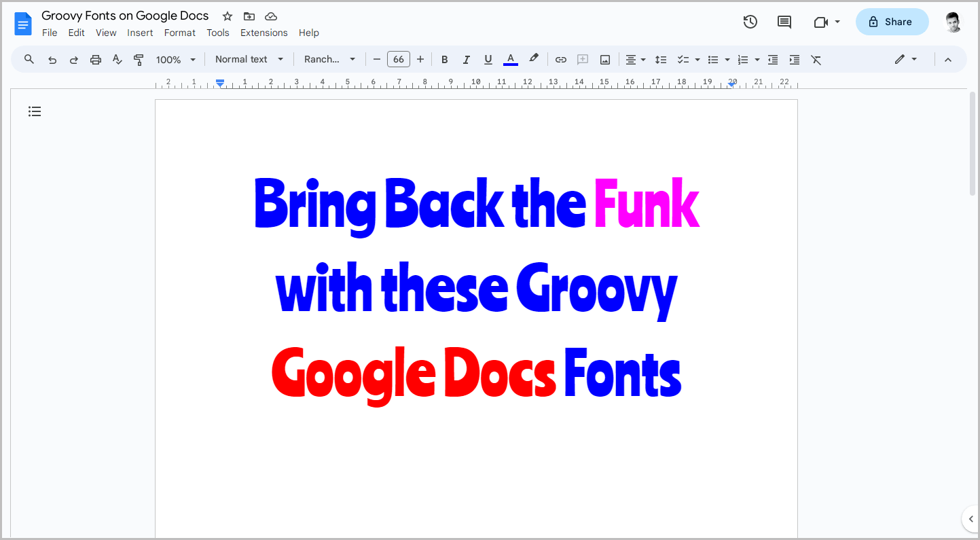
Task: Click the Share button
Action: [892, 22]
